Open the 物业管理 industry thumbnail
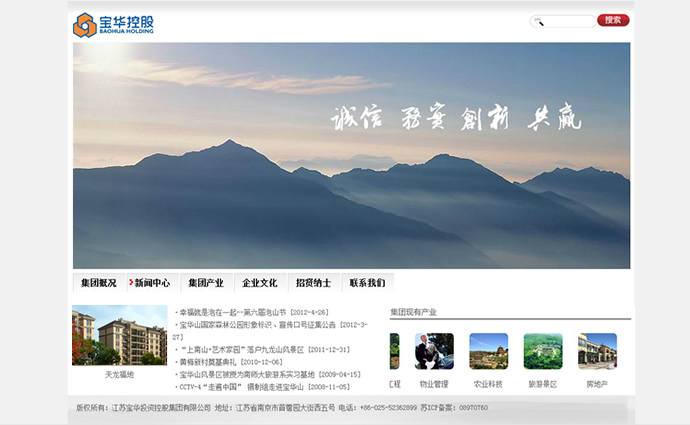 coord(434,351)
